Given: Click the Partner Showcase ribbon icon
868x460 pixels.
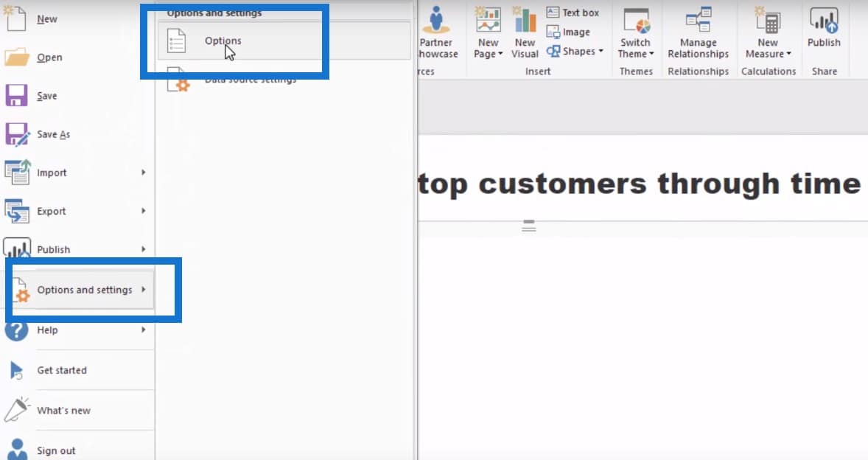Looking at the screenshot, I should pyautogui.click(x=436, y=19).
